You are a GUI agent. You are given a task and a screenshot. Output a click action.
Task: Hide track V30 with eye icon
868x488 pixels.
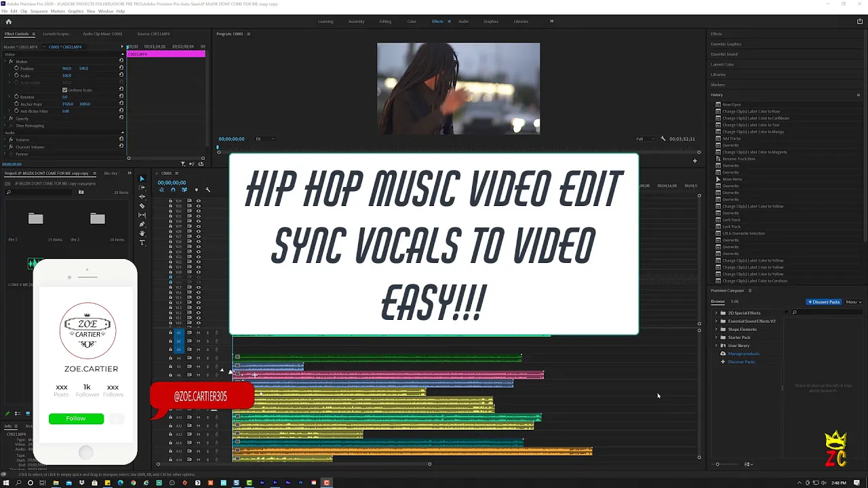(199, 221)
